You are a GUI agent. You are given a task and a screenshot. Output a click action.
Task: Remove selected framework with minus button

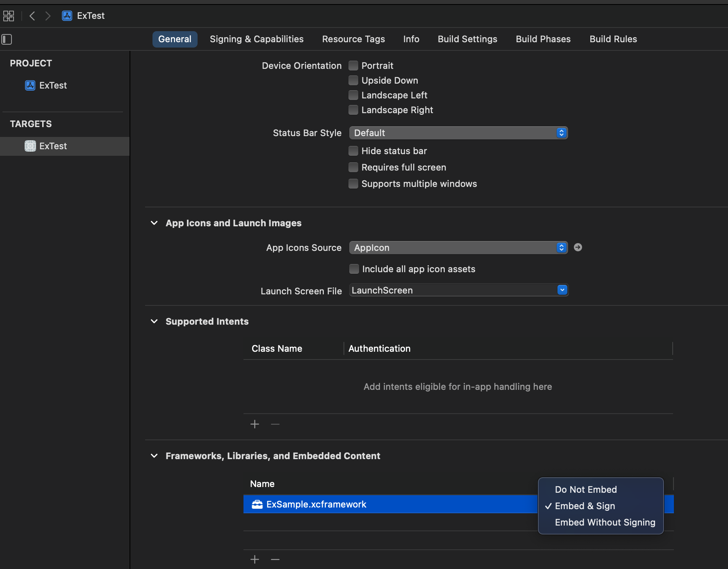point(275,559)
